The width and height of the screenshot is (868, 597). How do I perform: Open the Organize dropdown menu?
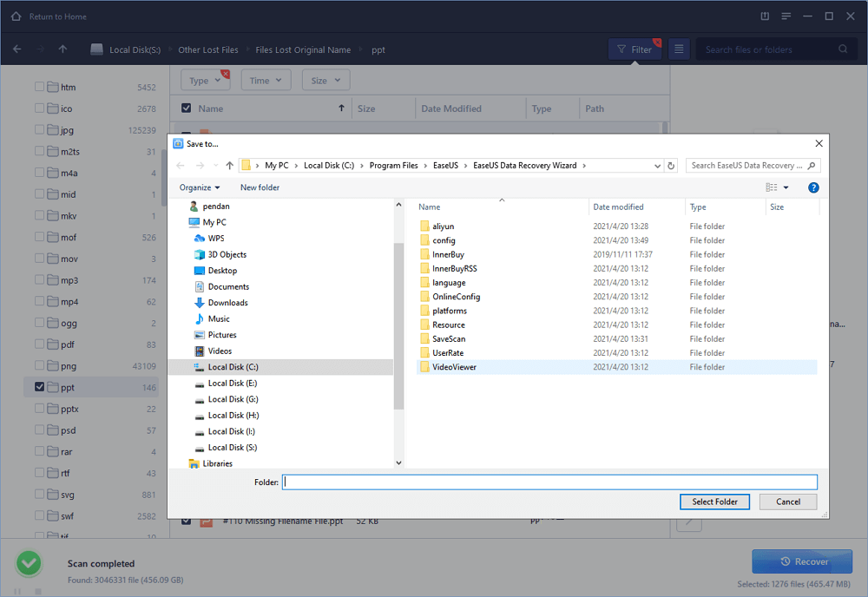click(x=200, y=187)
